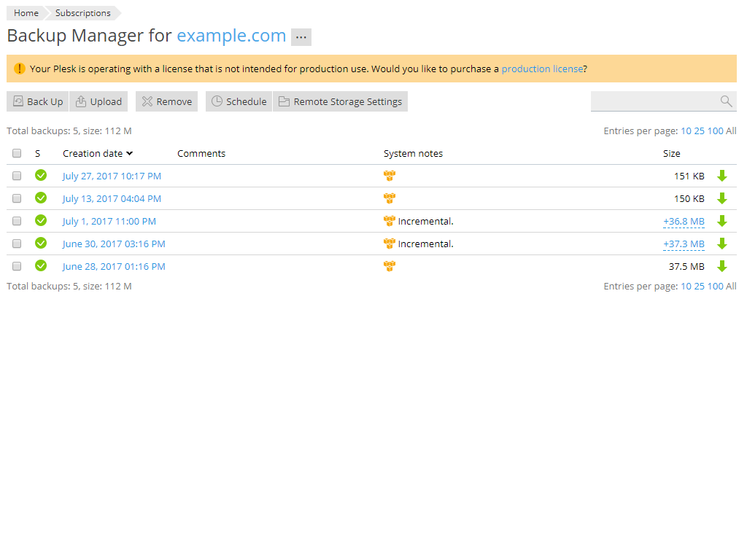This screenshot has width=747, height=560.
Task: Download the July 27, 2017 backup via green arrow
Action: (722, 176)
